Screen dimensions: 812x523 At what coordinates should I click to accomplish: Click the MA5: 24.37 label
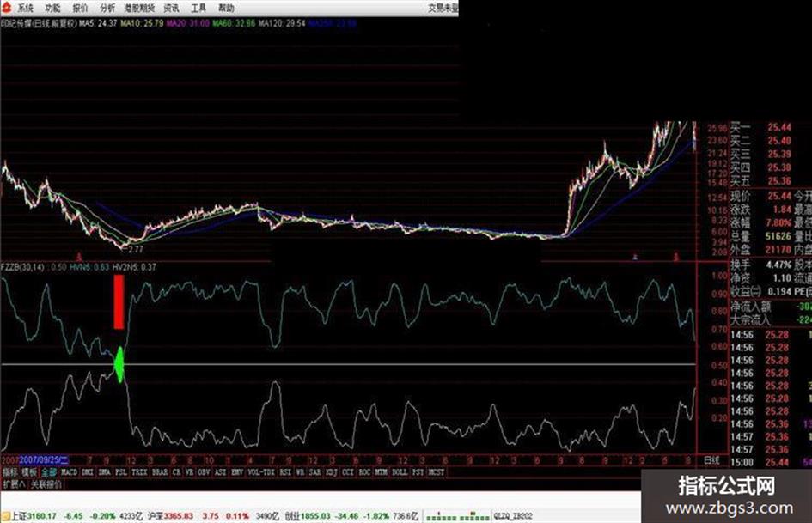click(x=99, y=23)
